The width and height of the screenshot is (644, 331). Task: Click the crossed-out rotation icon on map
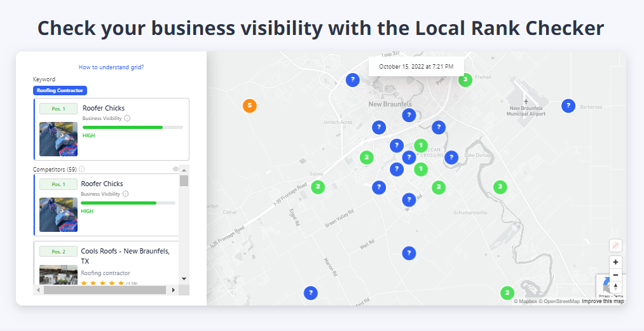coord(615,246)
